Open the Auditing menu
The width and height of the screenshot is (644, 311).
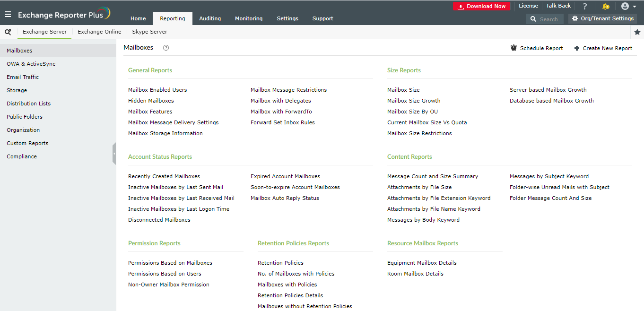pos(210,18)
